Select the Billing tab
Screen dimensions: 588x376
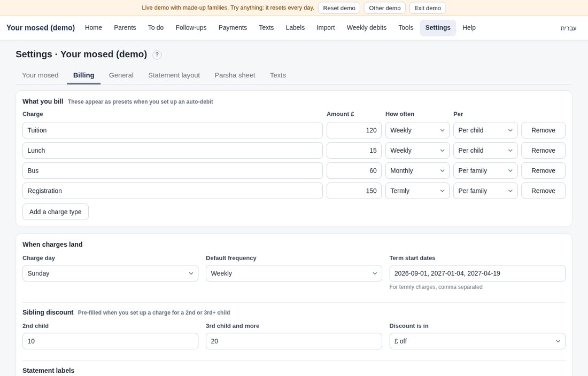[83, 75]
